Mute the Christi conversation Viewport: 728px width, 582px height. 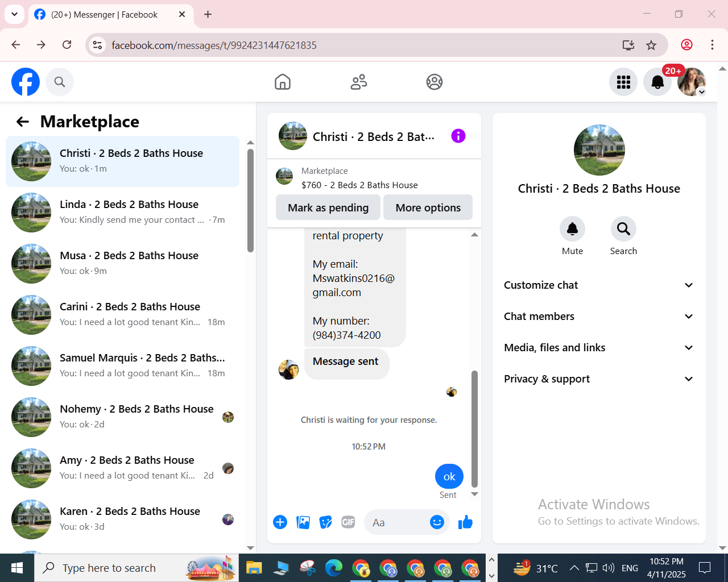coord(573,229)
